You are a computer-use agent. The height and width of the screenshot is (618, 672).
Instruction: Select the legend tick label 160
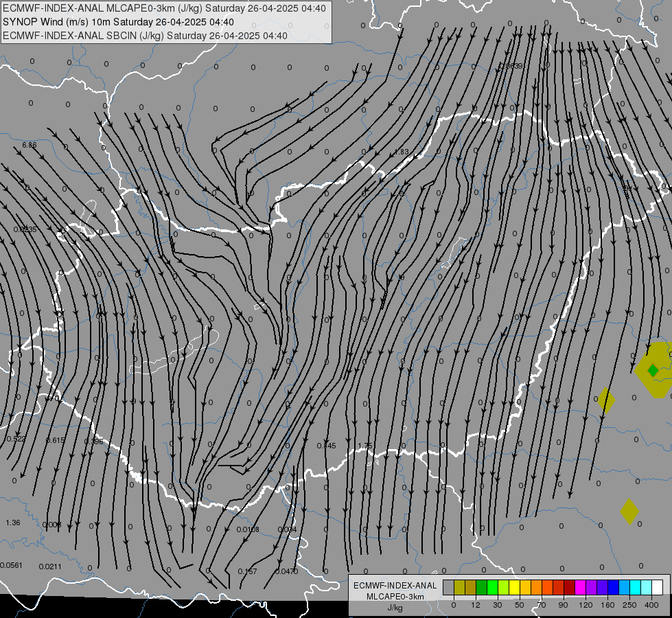(607, 605)
